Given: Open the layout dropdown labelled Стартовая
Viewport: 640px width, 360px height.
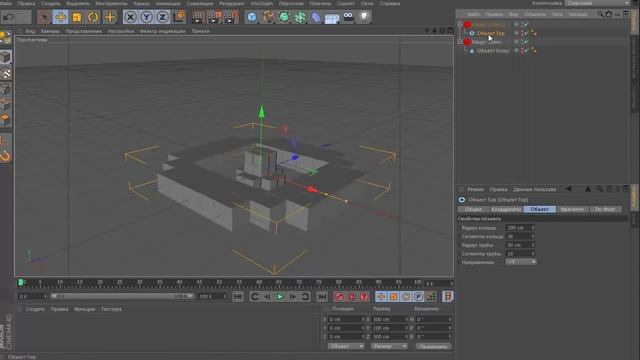Looking at the screenshot, I should pyautogui.click(x=598, y=3).
